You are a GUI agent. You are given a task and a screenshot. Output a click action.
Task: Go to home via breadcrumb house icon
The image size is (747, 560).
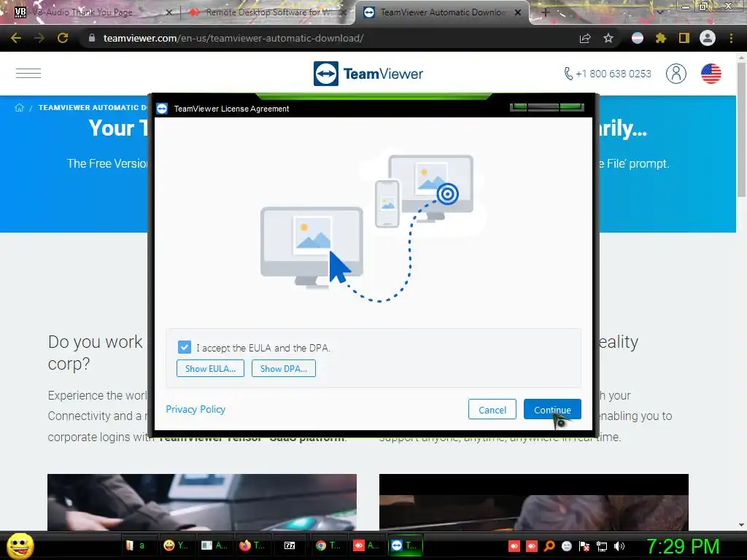tap(19, 108)
